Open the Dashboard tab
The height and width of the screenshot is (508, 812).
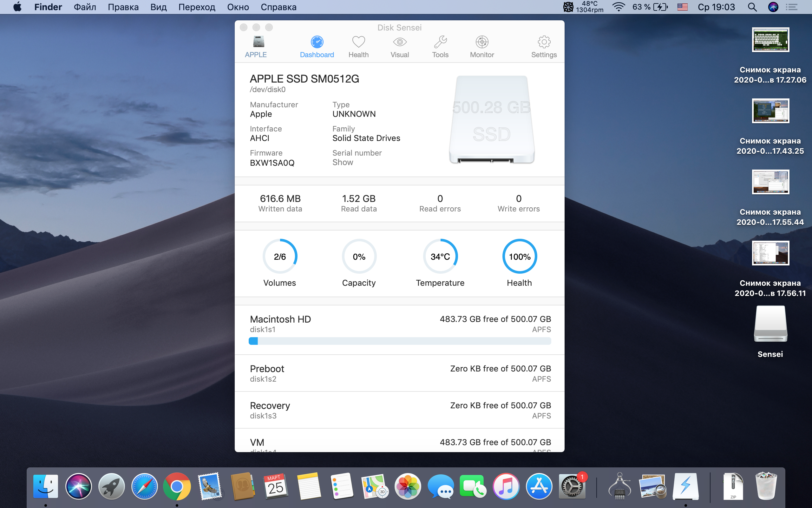317,47
